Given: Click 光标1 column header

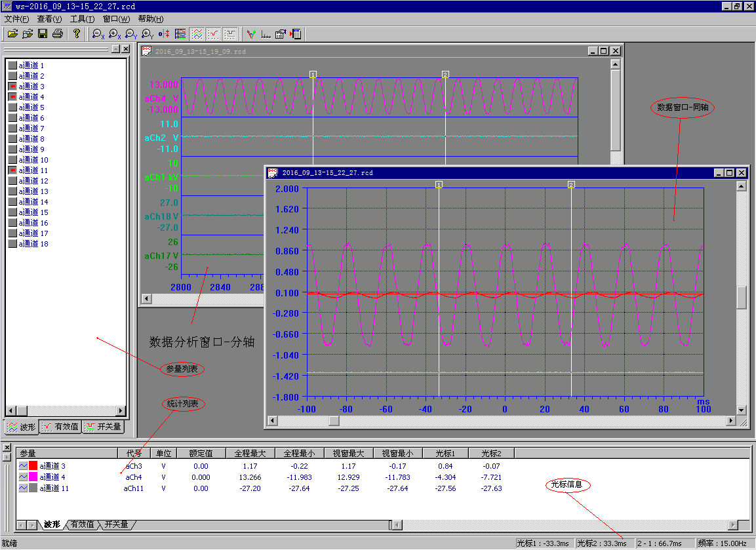Looking at the screenshot, I should (x=445, y=453).
